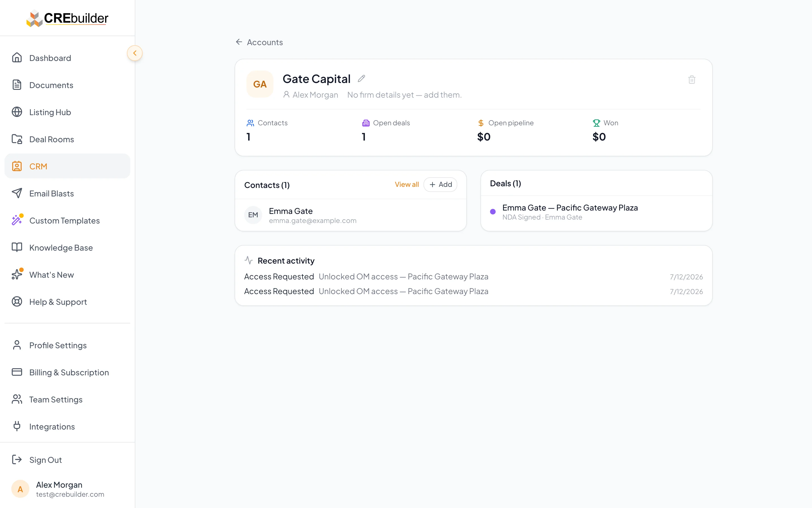Open Profile Settings person icon
Image resolution: width=812 pixels, height=508 pixels.
click(17, 345)
